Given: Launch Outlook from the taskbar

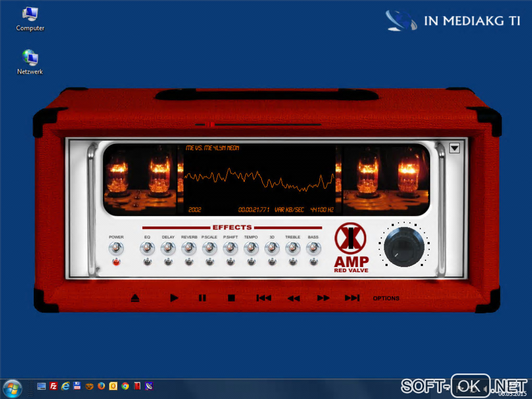Looking at the screenshot, I should [x=113, y=386].
